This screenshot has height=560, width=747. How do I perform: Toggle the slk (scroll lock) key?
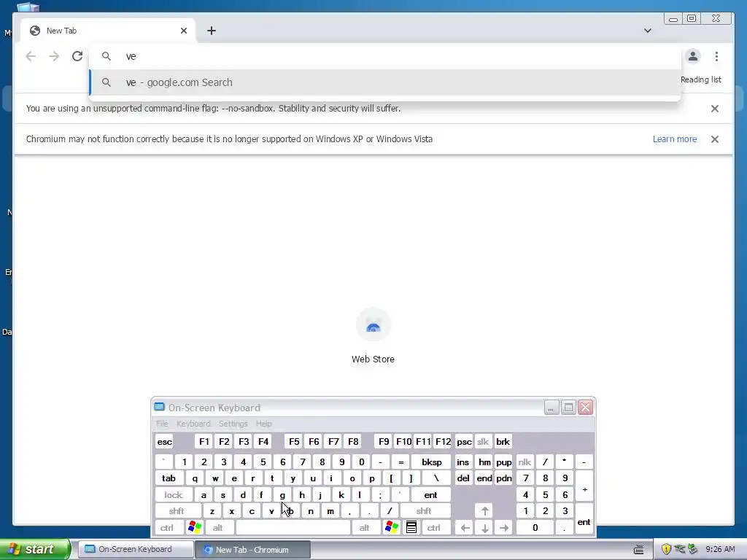[x=483, y=441]
